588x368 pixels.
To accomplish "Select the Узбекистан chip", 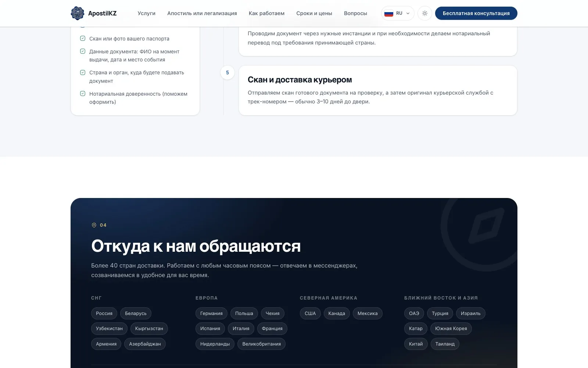I will [x=109, y=329].
